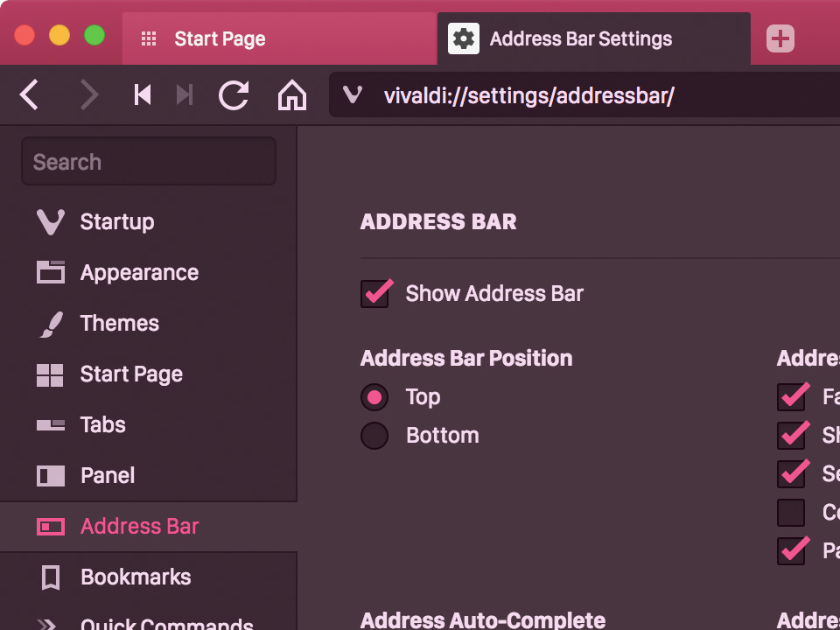This screenshot has height=630, width=840.
Task: Click the vivaldi://settings/addressbar/ URL field
Action: 584,94
